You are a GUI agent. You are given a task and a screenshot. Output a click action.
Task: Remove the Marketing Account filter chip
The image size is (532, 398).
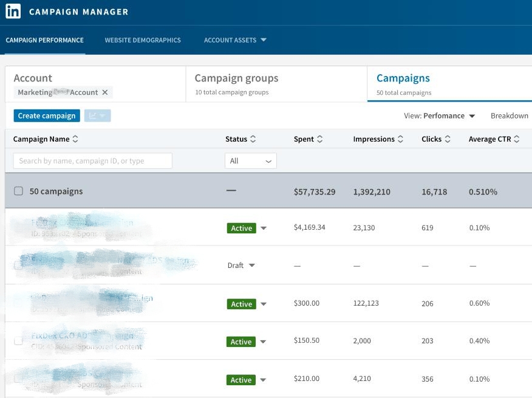104,92
